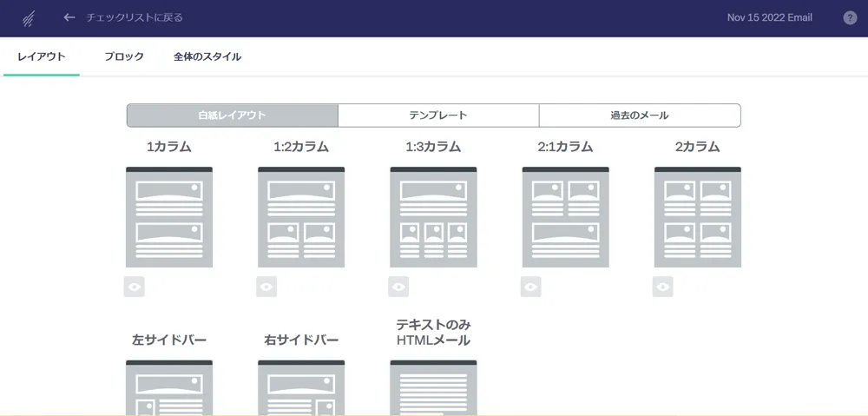Switch to the ブロック tab

[124, 56]
